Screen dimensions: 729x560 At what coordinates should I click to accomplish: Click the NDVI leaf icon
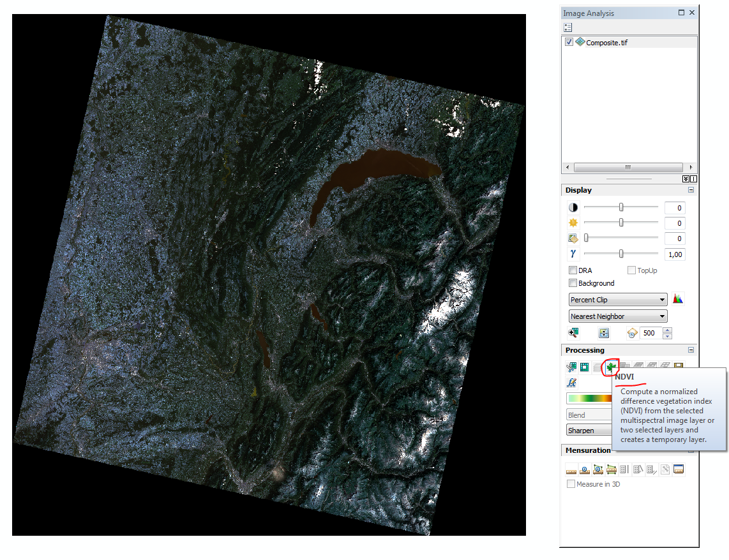point(611,367)
